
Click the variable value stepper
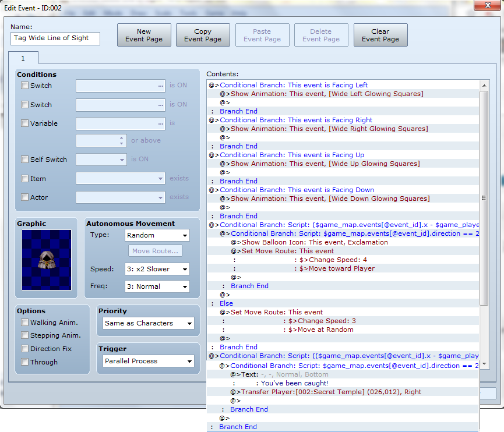pos(122,141)
